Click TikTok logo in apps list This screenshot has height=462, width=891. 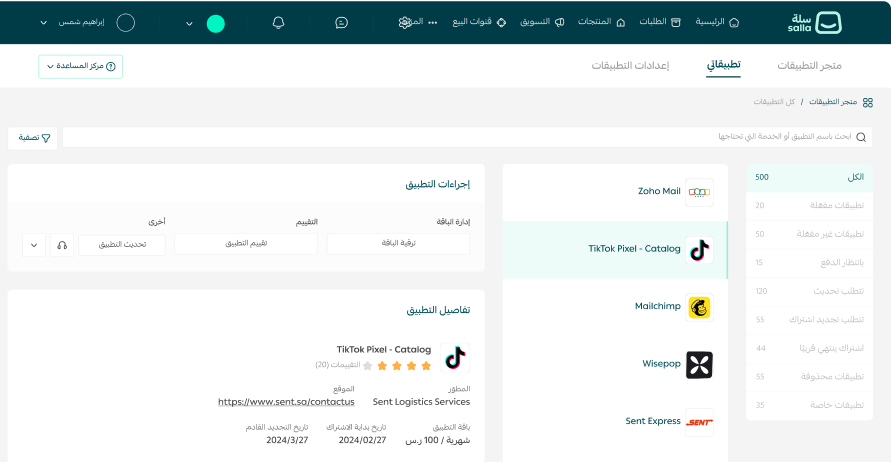pyautogui.click(x=699, y=250)
